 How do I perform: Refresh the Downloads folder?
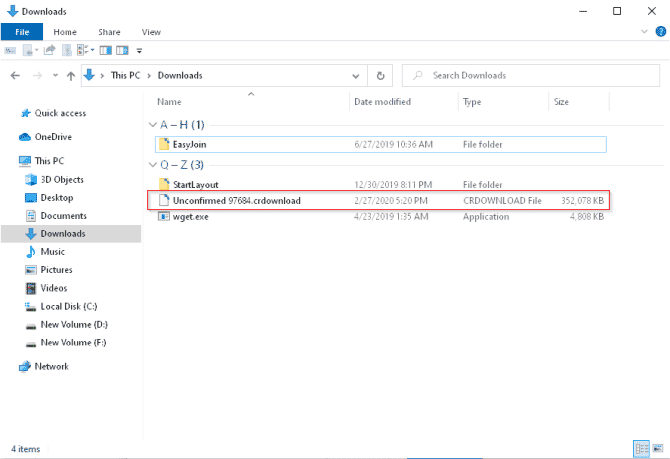380,76
